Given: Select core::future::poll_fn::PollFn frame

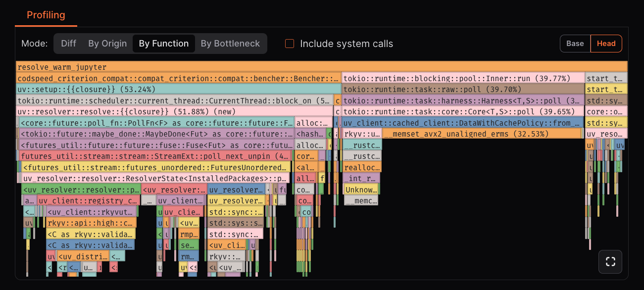Looking at the screenshot, I should 157,123.
